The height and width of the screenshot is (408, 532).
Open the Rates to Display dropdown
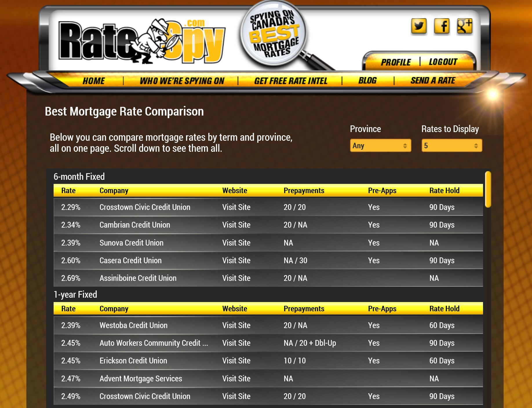click(x=452, y=146)
